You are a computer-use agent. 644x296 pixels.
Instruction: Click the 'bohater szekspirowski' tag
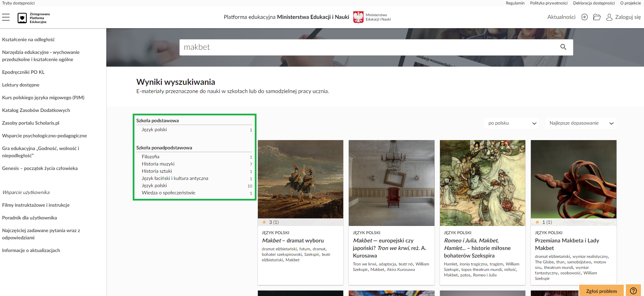282,254
